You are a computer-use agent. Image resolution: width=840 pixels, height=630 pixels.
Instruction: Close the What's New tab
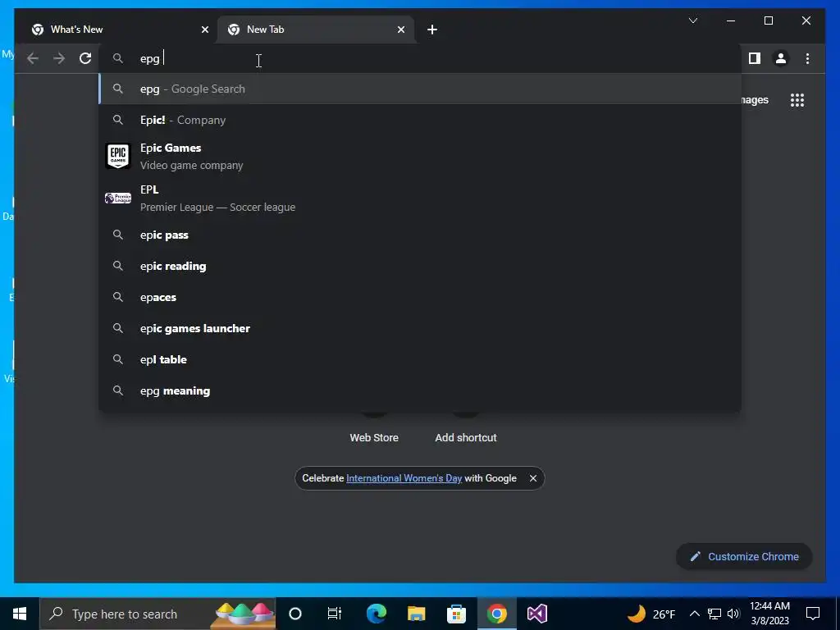(204, 30)
